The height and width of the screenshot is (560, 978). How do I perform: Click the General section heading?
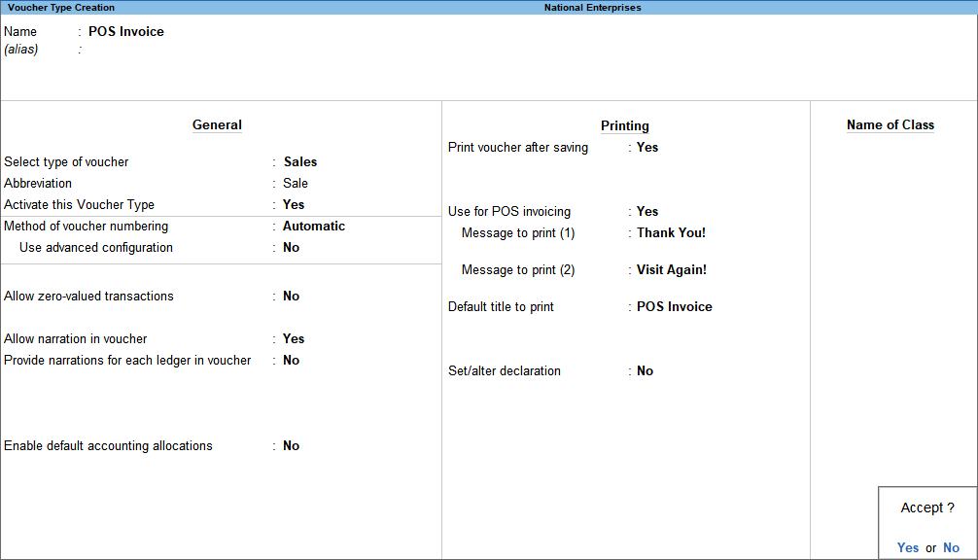coord(217,124)
